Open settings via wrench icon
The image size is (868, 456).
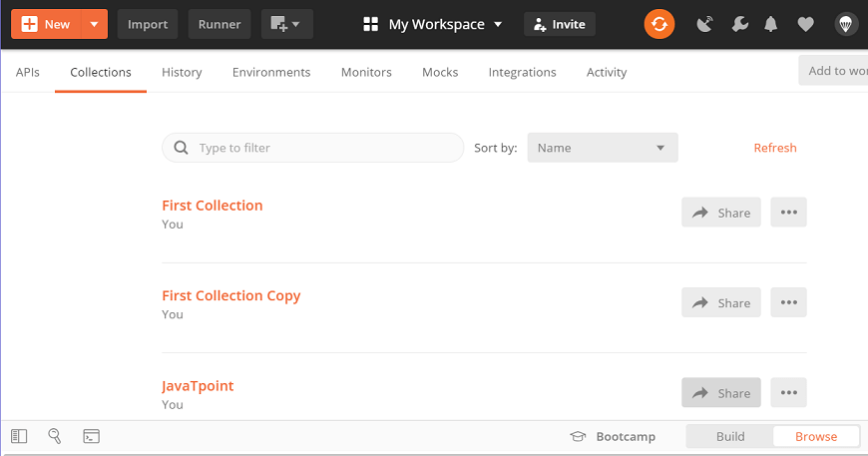[x=739, y=24]
